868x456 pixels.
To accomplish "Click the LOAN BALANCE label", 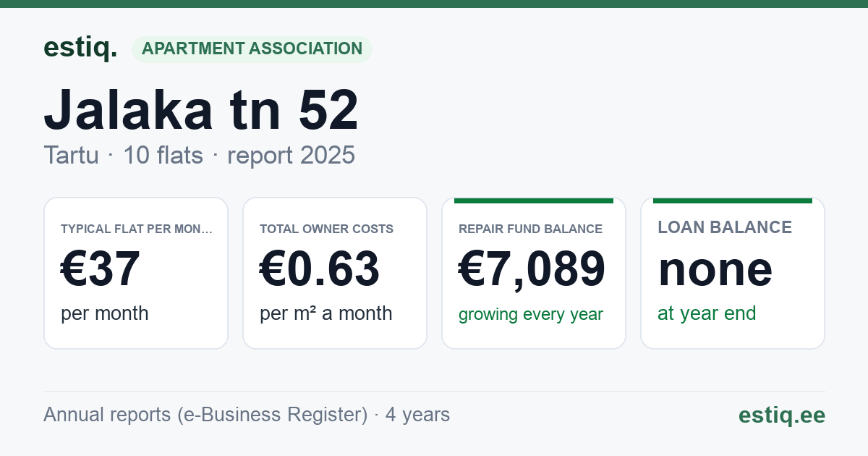I will 725,227.
